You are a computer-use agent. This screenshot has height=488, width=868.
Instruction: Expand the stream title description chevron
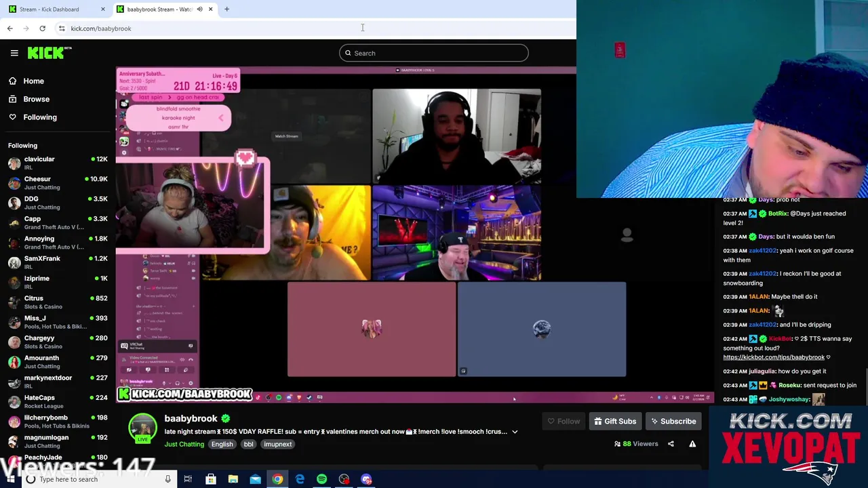[515, 432]
